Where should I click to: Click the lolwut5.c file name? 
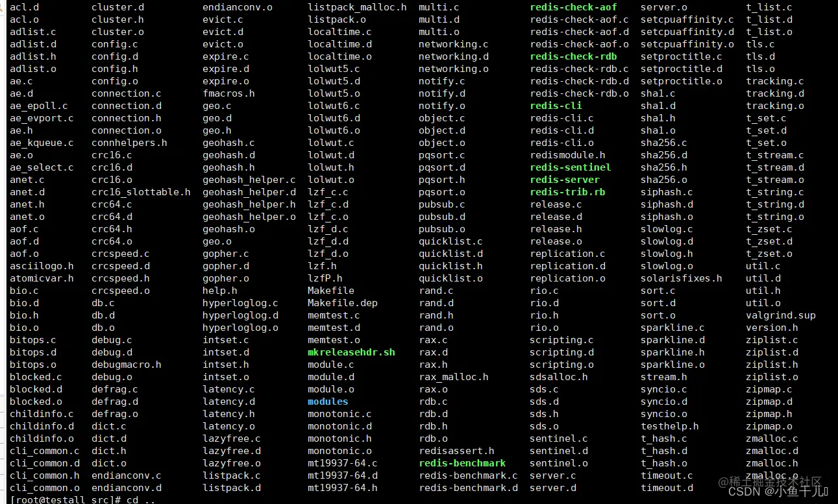(334, 69)
